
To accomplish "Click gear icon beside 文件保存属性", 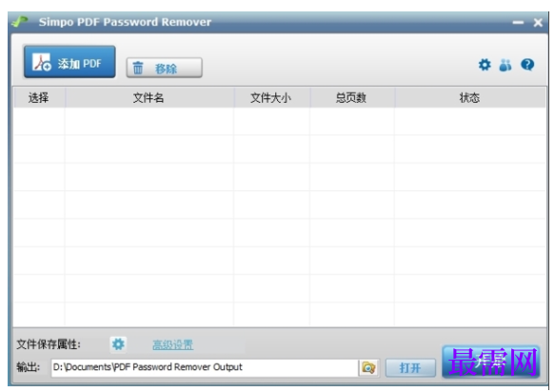I will coord(118,343).
